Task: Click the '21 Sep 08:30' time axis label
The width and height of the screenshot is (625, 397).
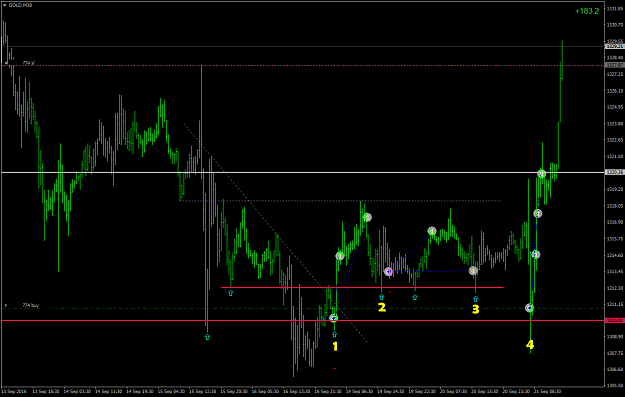Action: [548, 391]
